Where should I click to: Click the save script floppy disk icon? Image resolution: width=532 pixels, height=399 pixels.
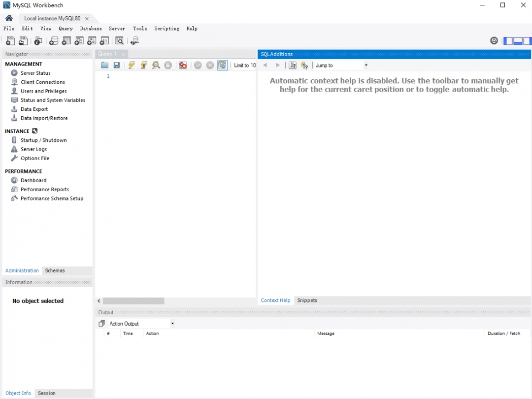coord(117,66)
